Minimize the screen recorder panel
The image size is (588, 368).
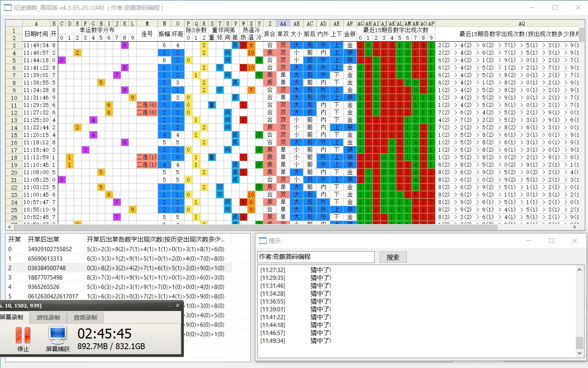tap(170, 305)
